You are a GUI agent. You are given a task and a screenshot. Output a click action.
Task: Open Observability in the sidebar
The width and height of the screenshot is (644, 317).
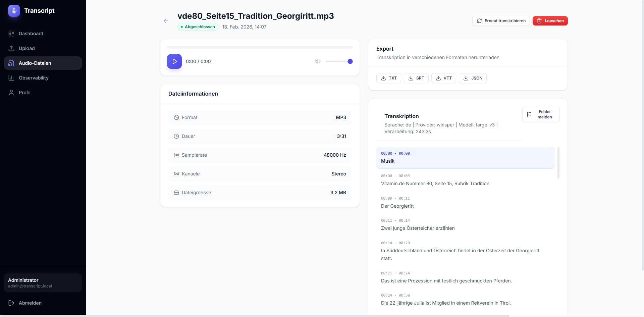pyautogui.click(x=34, y=78)
